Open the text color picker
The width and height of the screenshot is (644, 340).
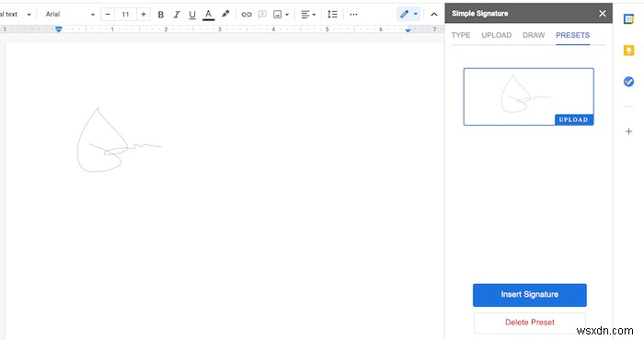209,15
